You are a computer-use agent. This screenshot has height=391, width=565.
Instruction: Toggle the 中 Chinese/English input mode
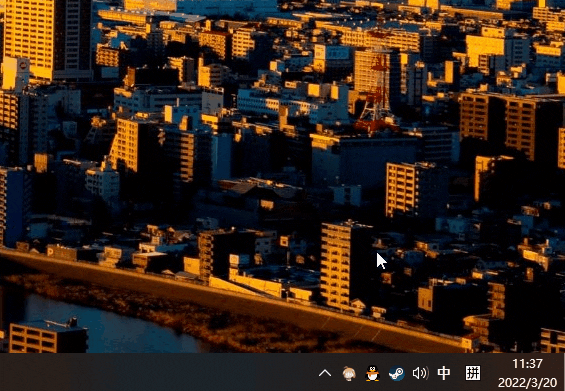444,373
